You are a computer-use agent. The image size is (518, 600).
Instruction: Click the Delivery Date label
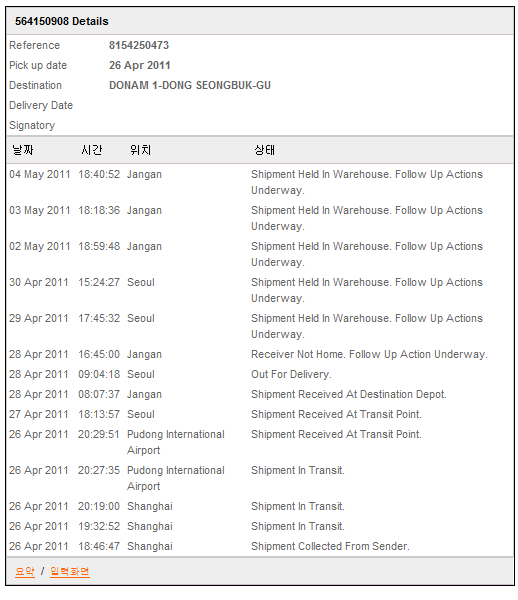(41, 105)
